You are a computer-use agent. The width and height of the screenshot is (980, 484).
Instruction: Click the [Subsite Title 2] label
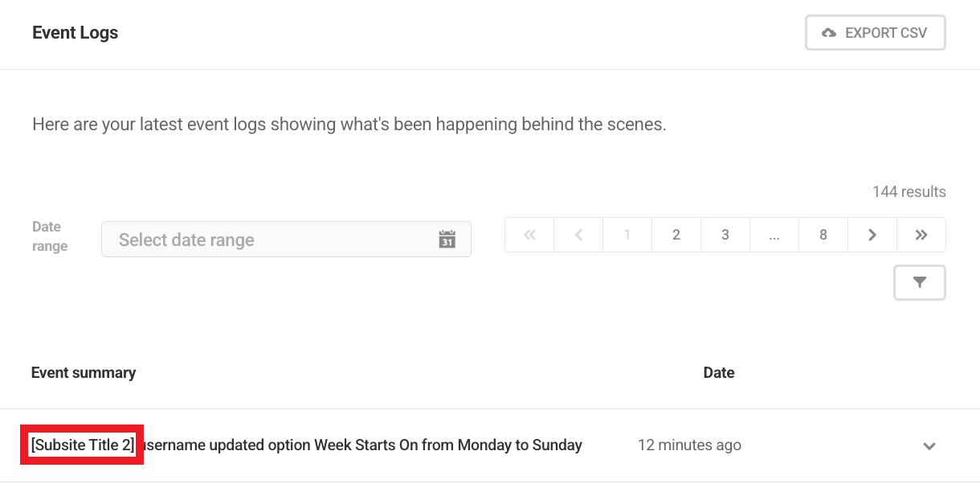(82, 445)
